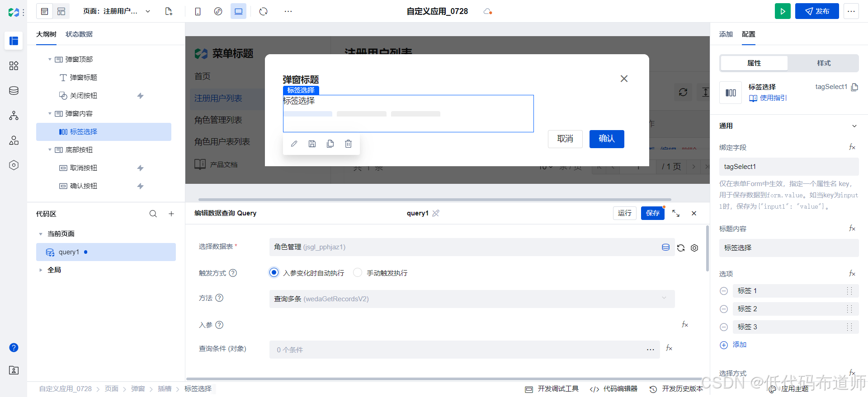Click the 标题内容 input field
This screenshot has height=397, width=868.
point(789,248)
